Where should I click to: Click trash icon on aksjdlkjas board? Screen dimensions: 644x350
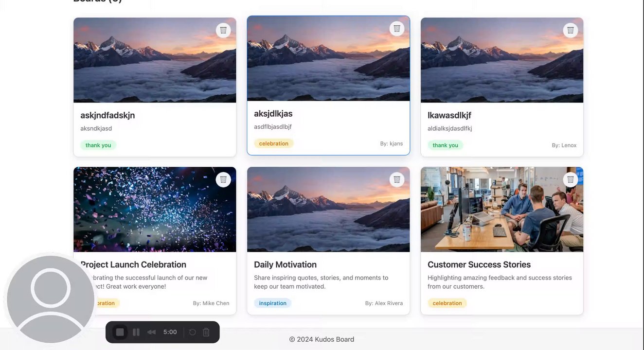click(397, 28)
